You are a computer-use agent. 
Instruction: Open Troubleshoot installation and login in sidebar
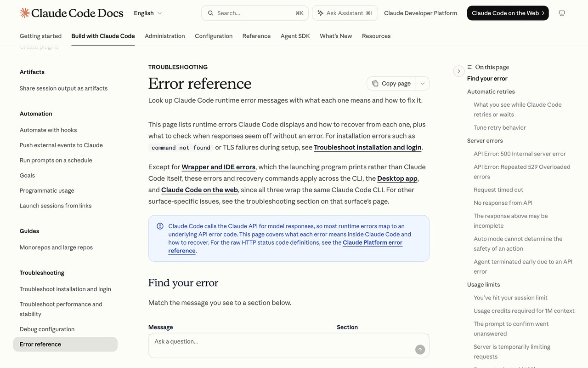65,289
